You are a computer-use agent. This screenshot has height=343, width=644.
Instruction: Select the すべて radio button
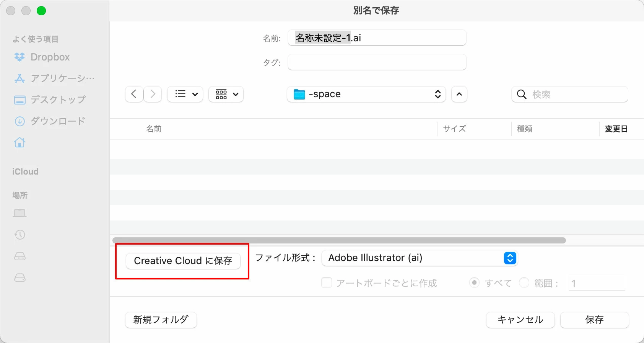pyautogui.click(x=474, y=283)
